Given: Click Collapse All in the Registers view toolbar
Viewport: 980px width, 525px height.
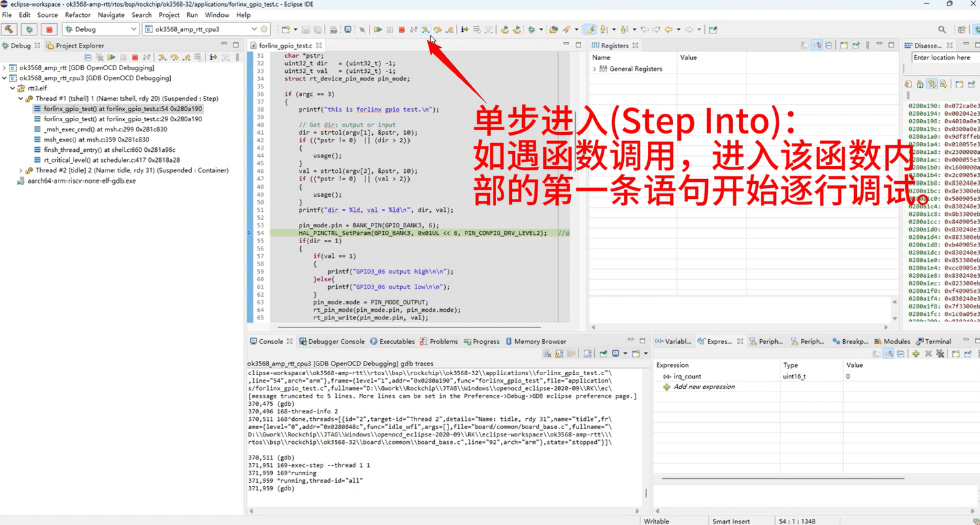Looking at the screenshot, I should point(828,46).
